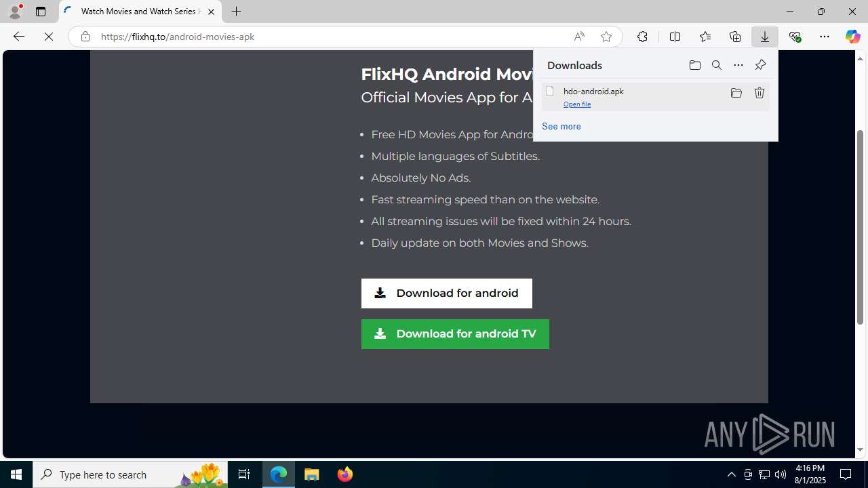Open Favorites list icon
This screenshot has height=488, width=868.
705,37
